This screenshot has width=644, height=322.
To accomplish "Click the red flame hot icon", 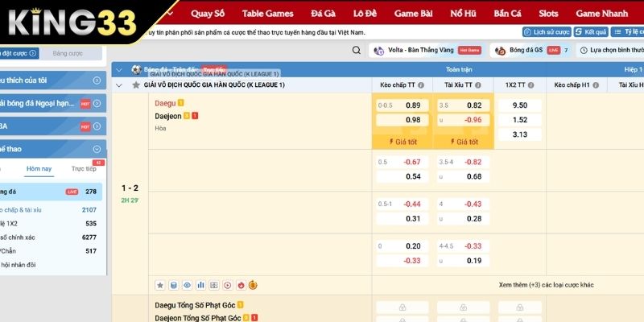I will tap(241, 285).
